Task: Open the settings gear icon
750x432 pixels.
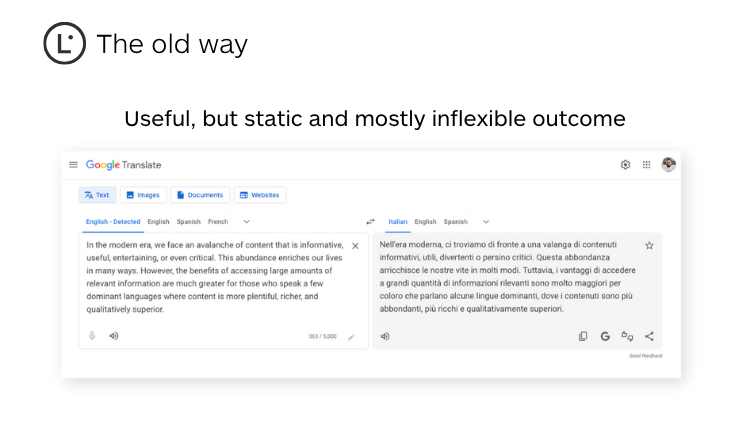Action: tap(625, 165)
